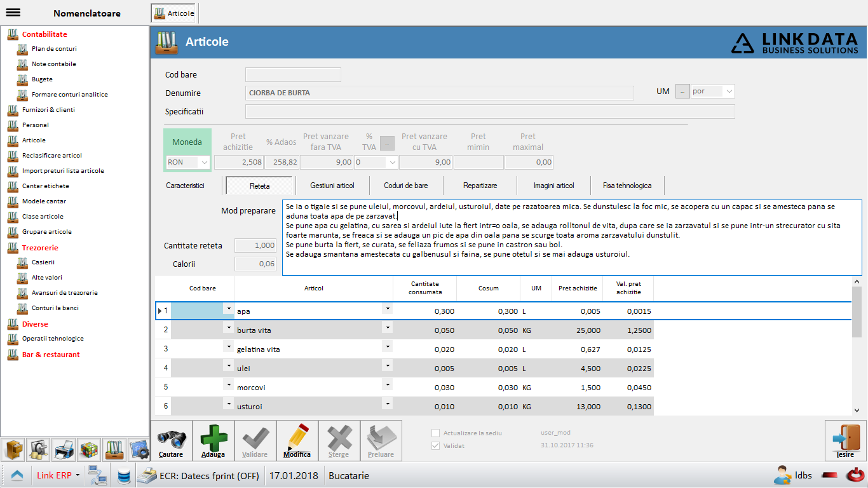The image size is (868, 488).
Task: Open Plan de conturi in sidebar
Action: (54, 48)
